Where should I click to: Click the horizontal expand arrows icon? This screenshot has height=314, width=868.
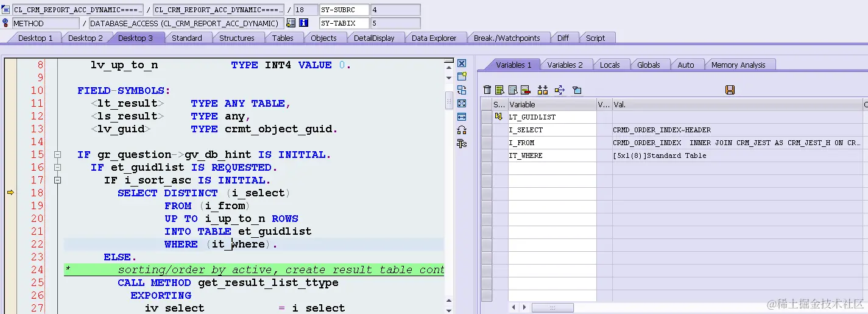tap(461, 116)
